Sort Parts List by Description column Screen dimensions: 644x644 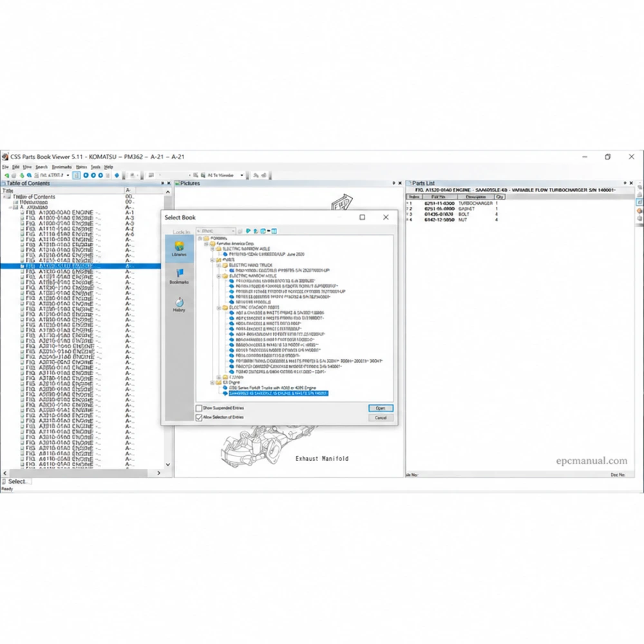coord(477,197)
